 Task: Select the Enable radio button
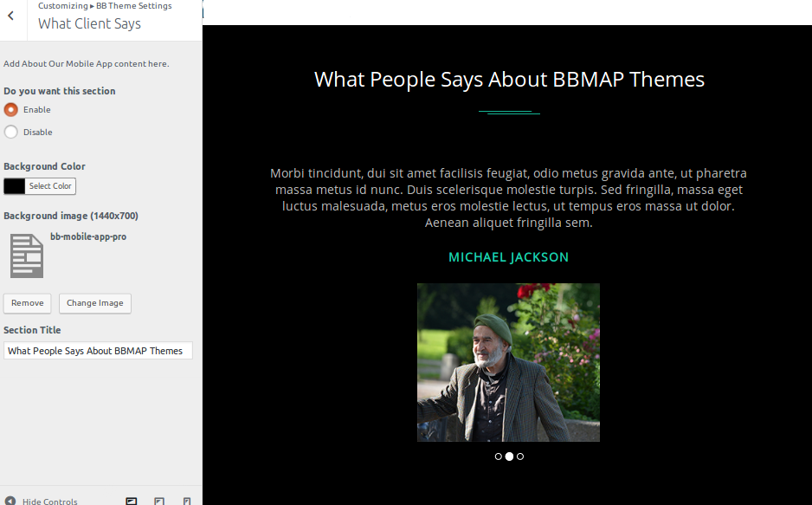click(11, 110)
